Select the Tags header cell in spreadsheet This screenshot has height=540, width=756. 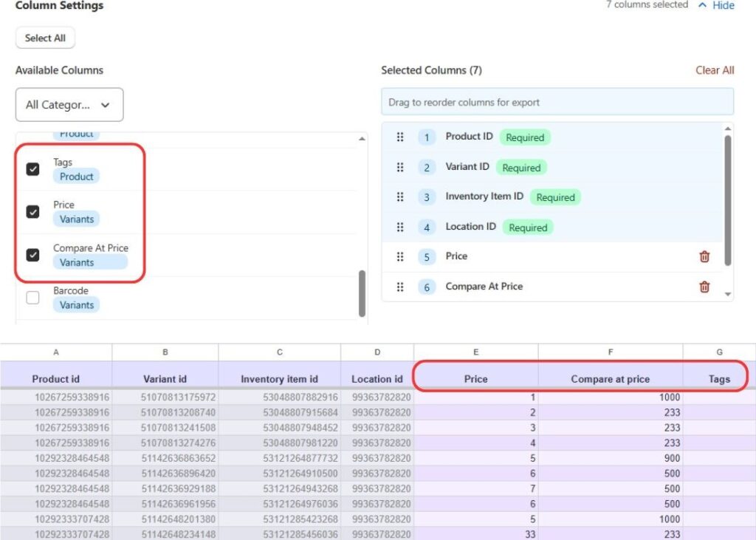click(718, 379)
